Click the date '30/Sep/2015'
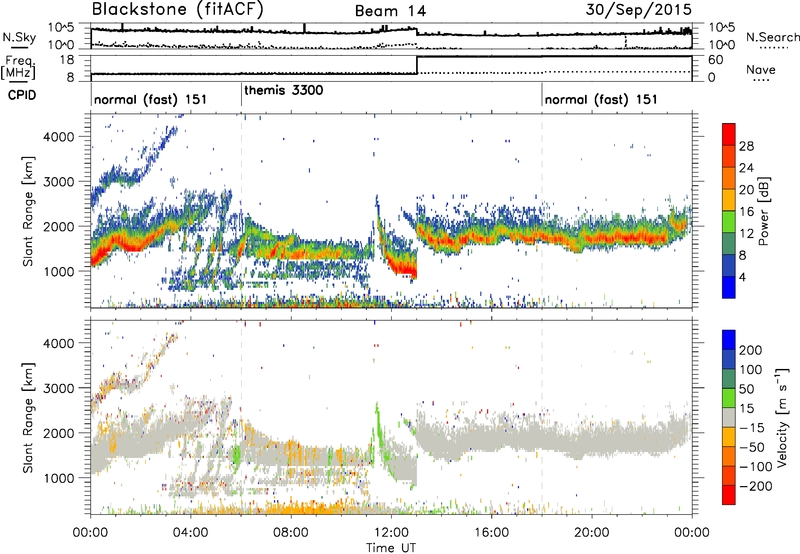The height and width of the screenshot is (554, 800). [x=638, y=9]
